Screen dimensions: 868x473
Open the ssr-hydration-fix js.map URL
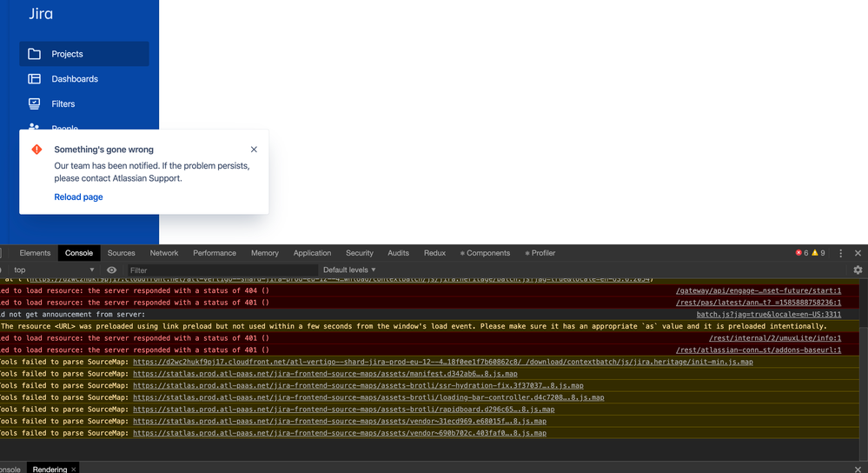coord(358,385)
